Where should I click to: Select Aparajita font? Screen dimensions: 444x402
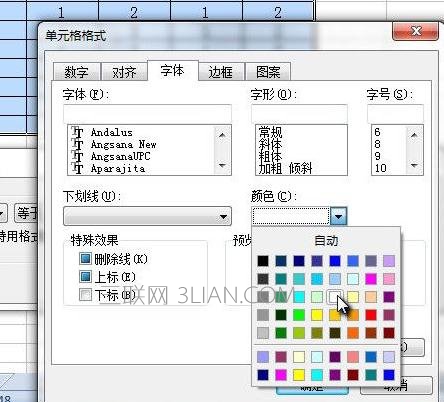coord(118,168)
